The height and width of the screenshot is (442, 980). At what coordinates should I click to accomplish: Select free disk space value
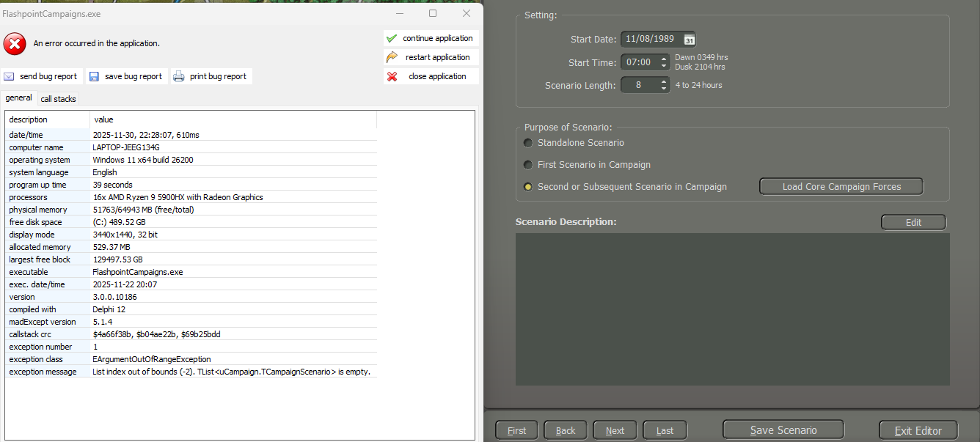click(119, 222)
